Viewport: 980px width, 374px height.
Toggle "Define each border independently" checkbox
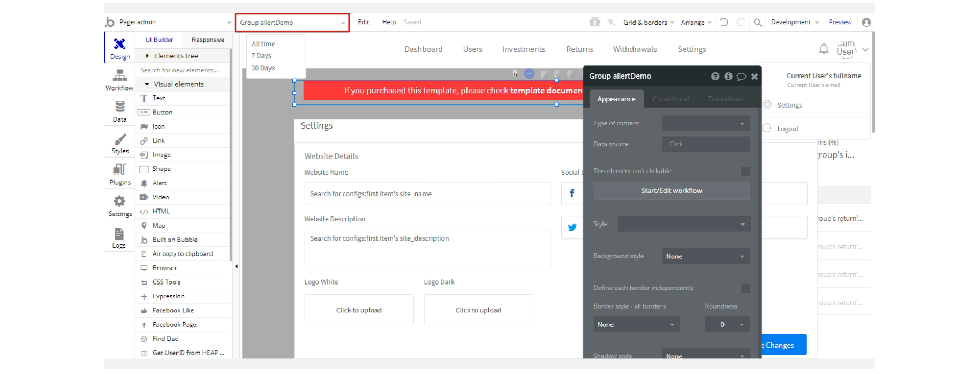coord(745,288)
